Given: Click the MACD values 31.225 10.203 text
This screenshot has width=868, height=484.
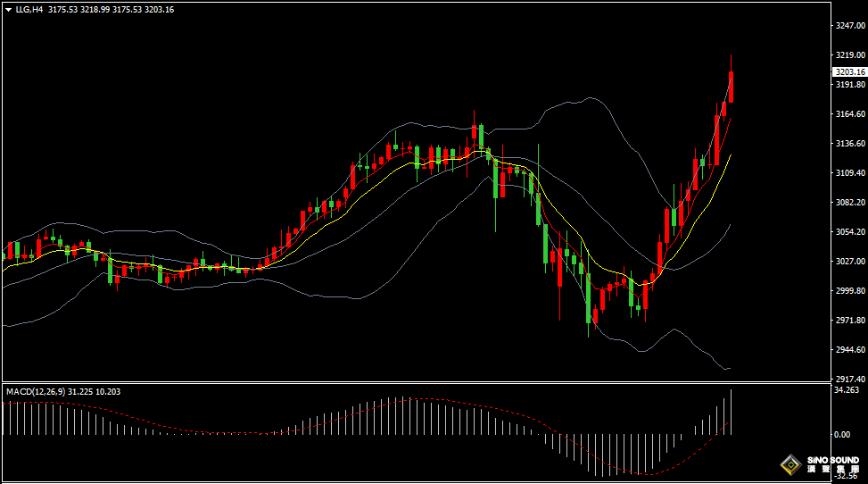Looking at the screenshot, I should pyautogui.click(x=95, y=391).
